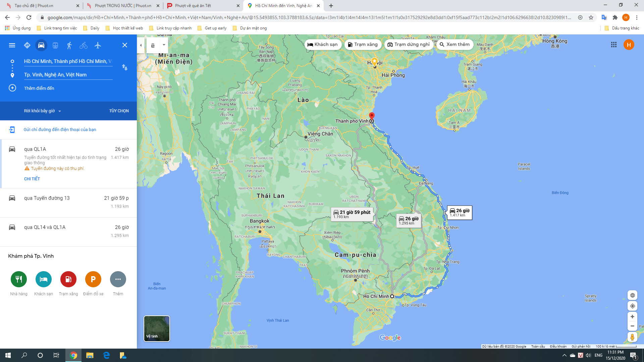Switch to Phượt TRONG NƯỚC tab
This screenshot has width=644, height=362.
click(x=123, y=6)
